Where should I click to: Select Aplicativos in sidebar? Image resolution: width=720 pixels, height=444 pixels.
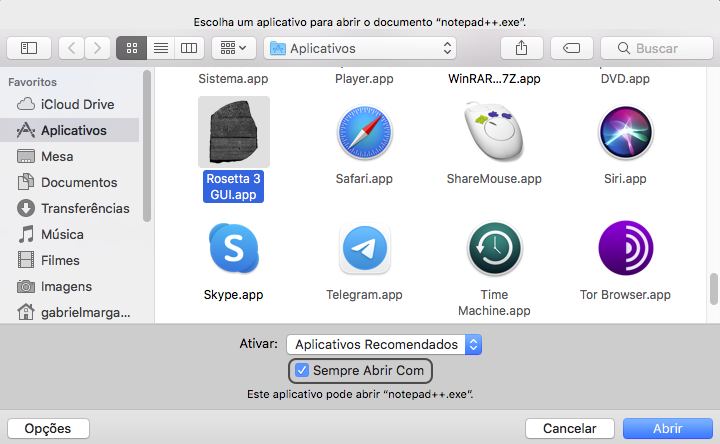click(70, 130)
